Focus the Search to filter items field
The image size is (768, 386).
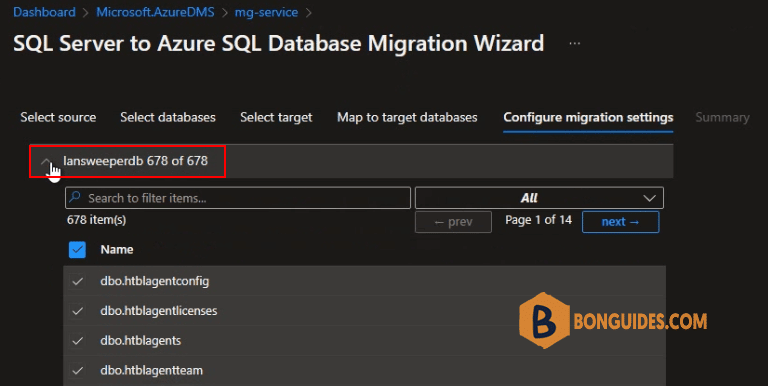pyautogui.click(x=238, y=198)
